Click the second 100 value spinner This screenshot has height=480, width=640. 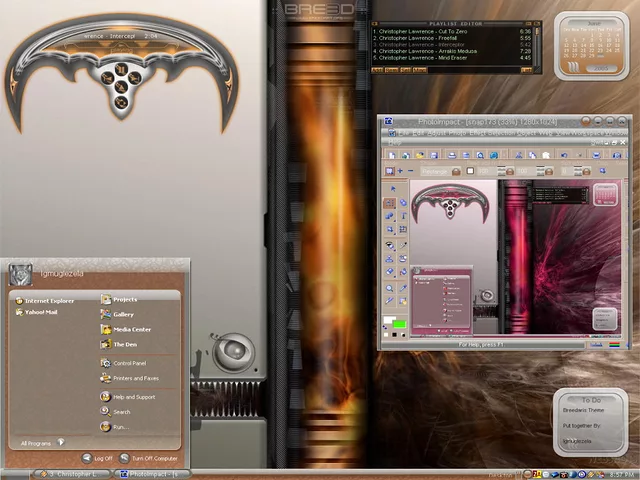coord(541,171)
